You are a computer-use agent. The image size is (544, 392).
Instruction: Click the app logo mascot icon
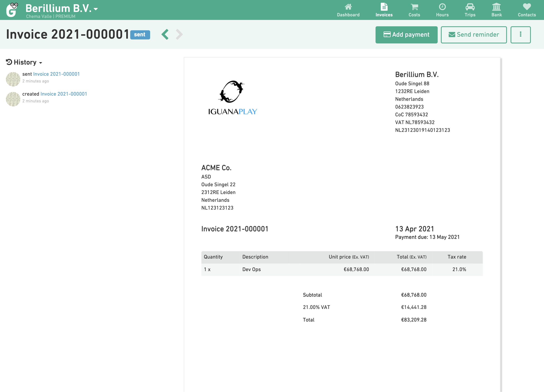click(12, 10)
